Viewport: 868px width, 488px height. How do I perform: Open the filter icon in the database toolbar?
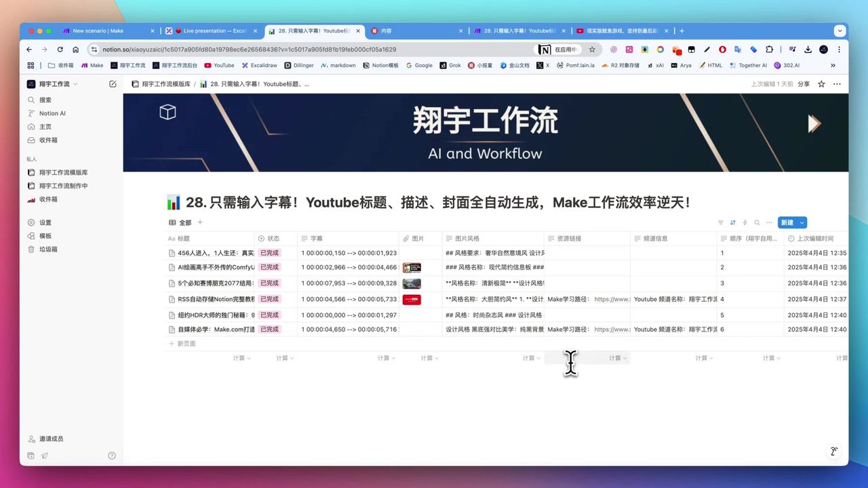tap(720, 222)
